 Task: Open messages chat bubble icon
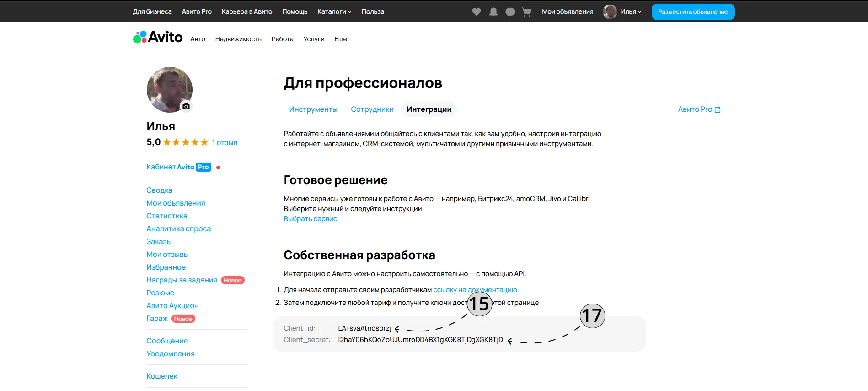[x=510, y=12]
